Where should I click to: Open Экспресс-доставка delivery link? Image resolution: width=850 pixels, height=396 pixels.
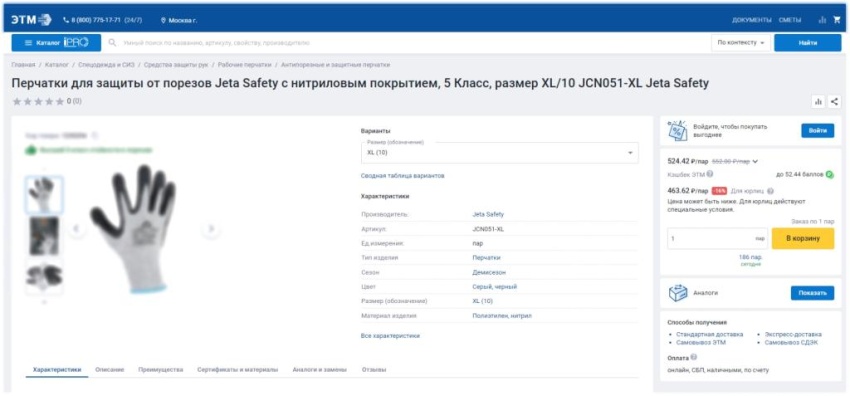(793, 334)
